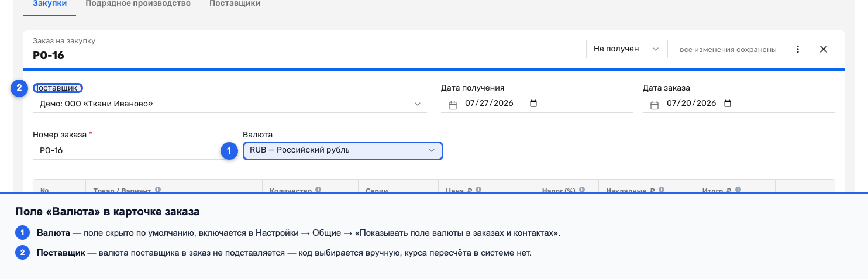Click the Дата получения label

[x=473, y=88]
